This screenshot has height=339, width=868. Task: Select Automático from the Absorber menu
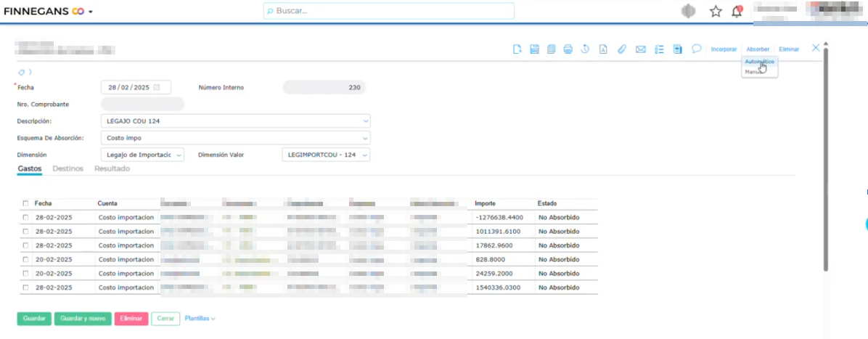tap(759, 62)
